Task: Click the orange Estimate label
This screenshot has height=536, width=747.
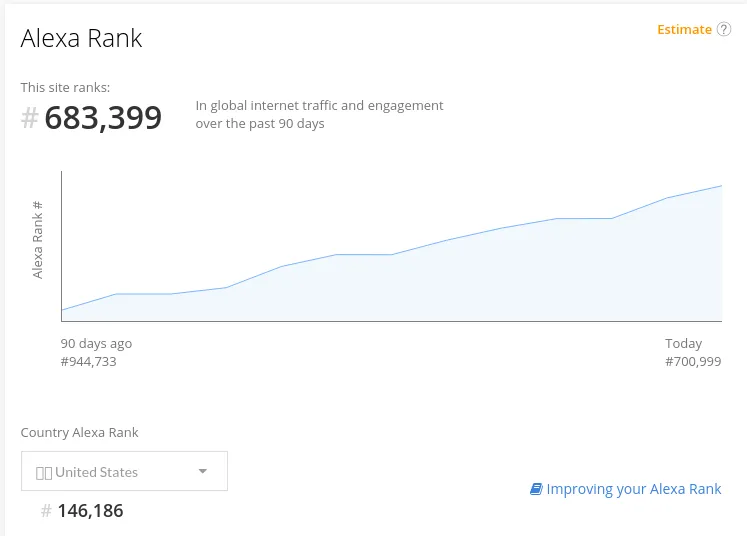Action: point(684,30)
